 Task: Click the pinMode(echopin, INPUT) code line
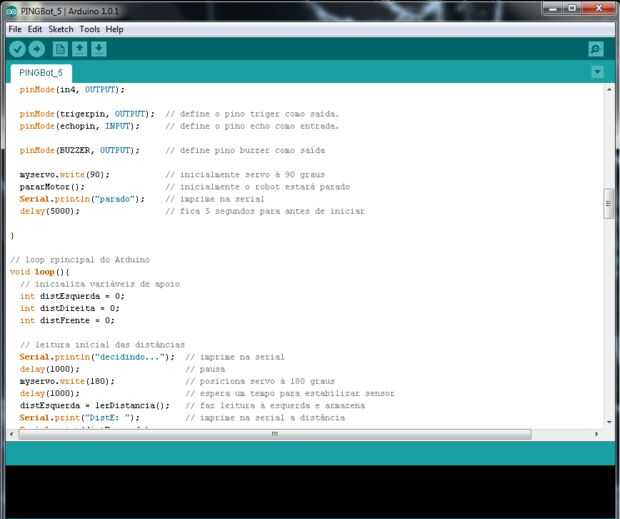click(79, 126)
